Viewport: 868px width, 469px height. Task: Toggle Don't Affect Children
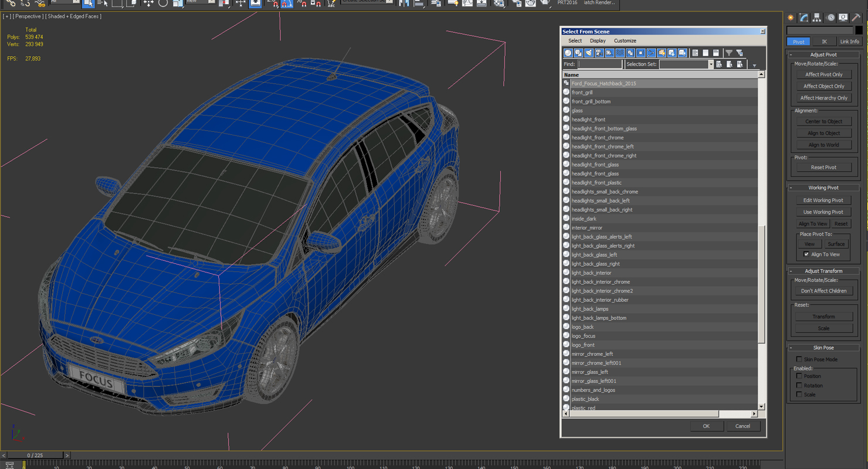pos(823,291)
